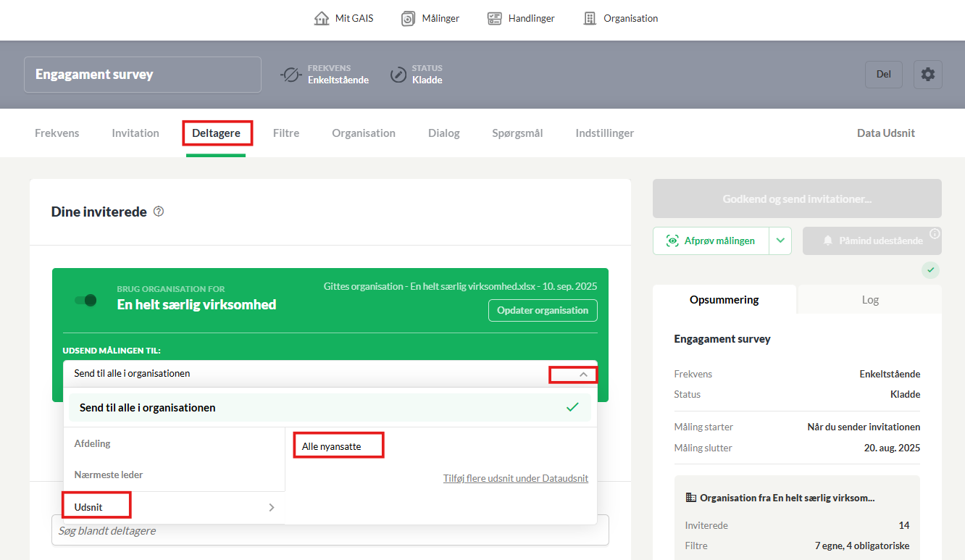Click building icon in Organisation summary

pos(690,498)
